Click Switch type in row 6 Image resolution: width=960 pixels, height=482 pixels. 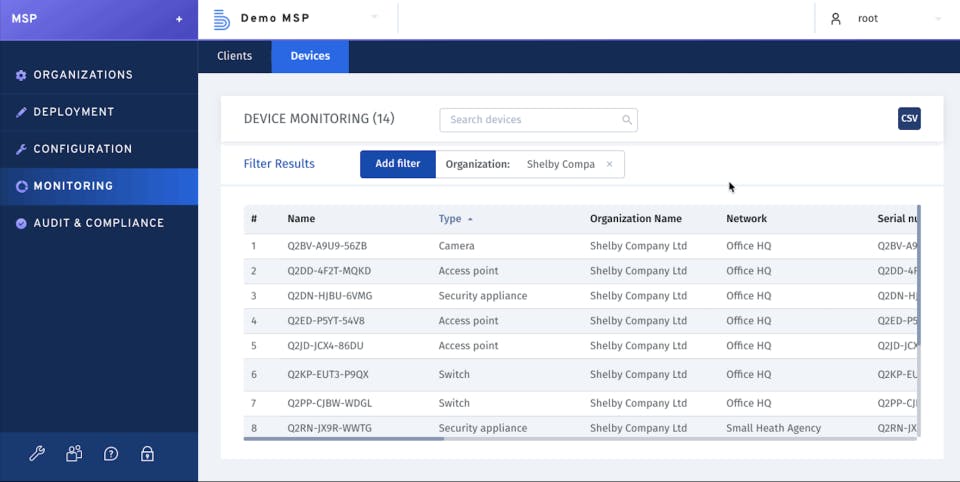pos(454,375)
